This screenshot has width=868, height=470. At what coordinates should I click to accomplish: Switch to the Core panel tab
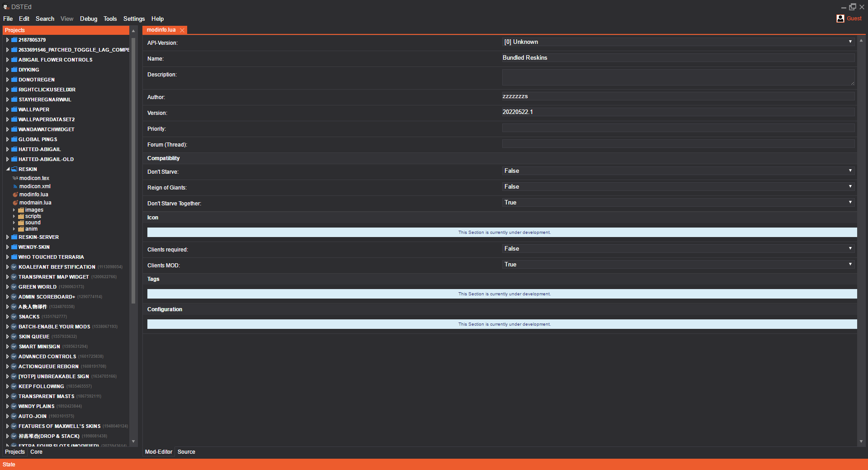click(36, 452)
